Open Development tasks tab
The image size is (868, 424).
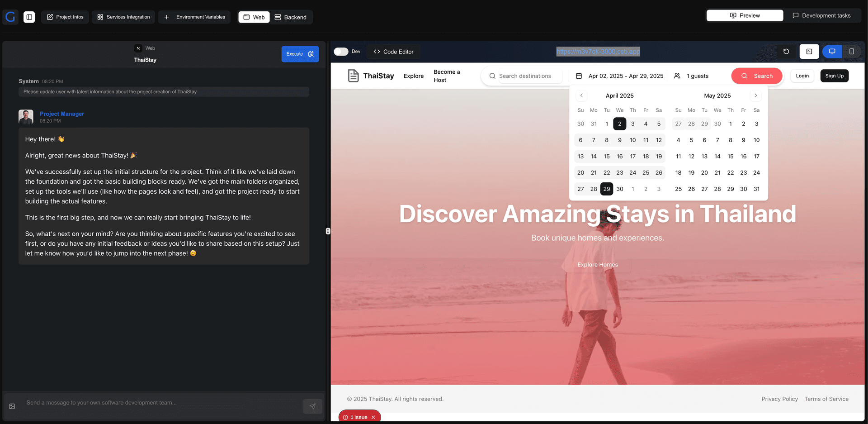[821, 15]
